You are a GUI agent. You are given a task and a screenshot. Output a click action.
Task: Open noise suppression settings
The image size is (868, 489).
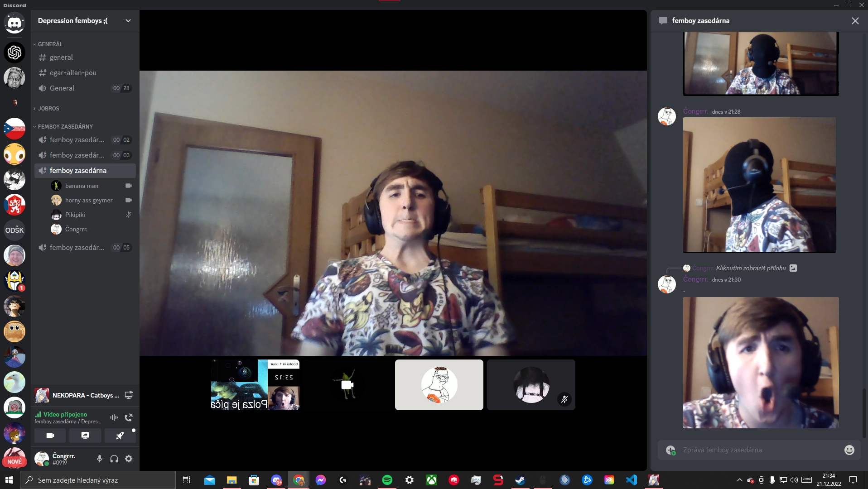[x=114, y=417]
